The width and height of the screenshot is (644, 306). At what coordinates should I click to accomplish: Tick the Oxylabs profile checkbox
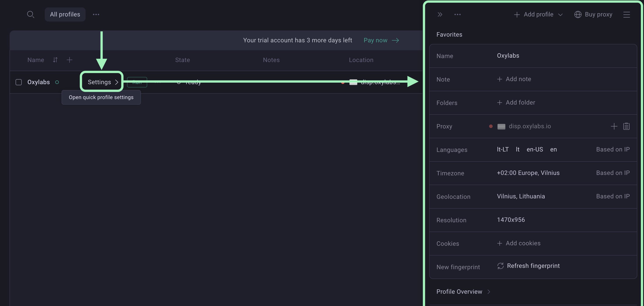click(19, 82)
